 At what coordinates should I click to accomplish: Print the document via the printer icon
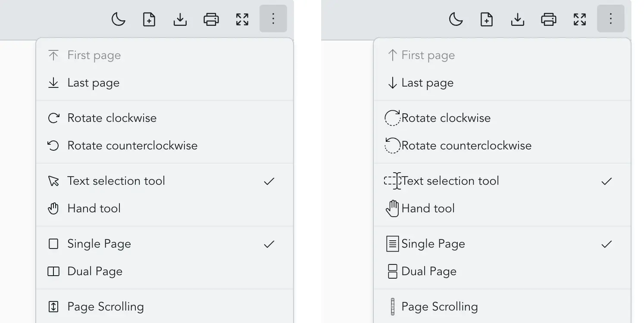pyautogui.click(x=211, y=19)
